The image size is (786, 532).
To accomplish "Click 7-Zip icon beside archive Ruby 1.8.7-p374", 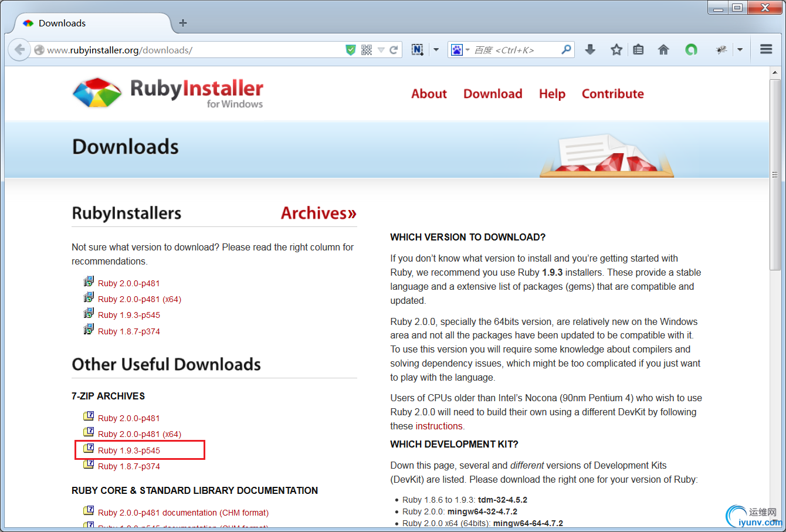I will tap(89, 464).
